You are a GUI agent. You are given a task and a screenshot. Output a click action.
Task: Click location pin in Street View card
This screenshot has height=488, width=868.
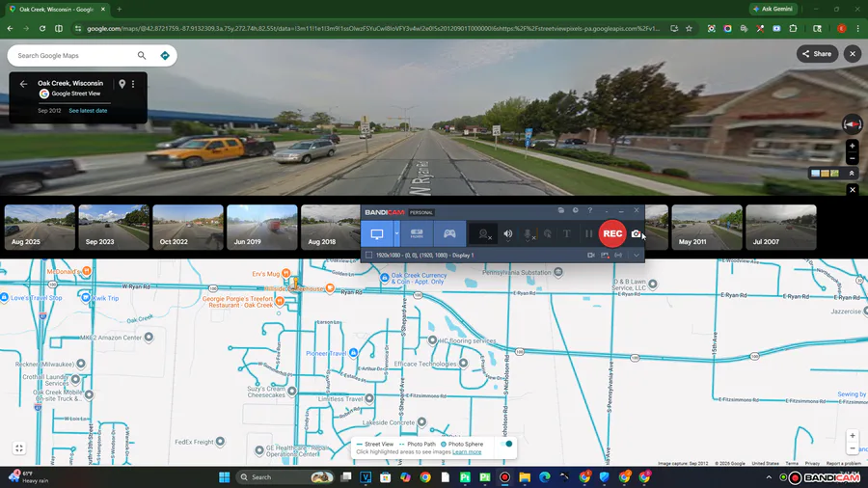click(122, 84)
